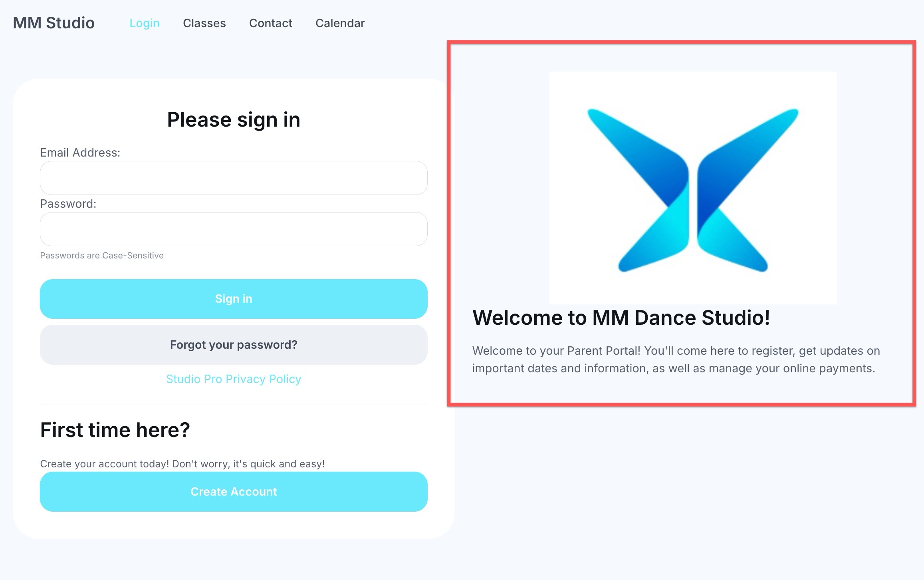This screenshot has height=580, width=924.
Task: Click the MM Studio site title
Action: [54, 23]
